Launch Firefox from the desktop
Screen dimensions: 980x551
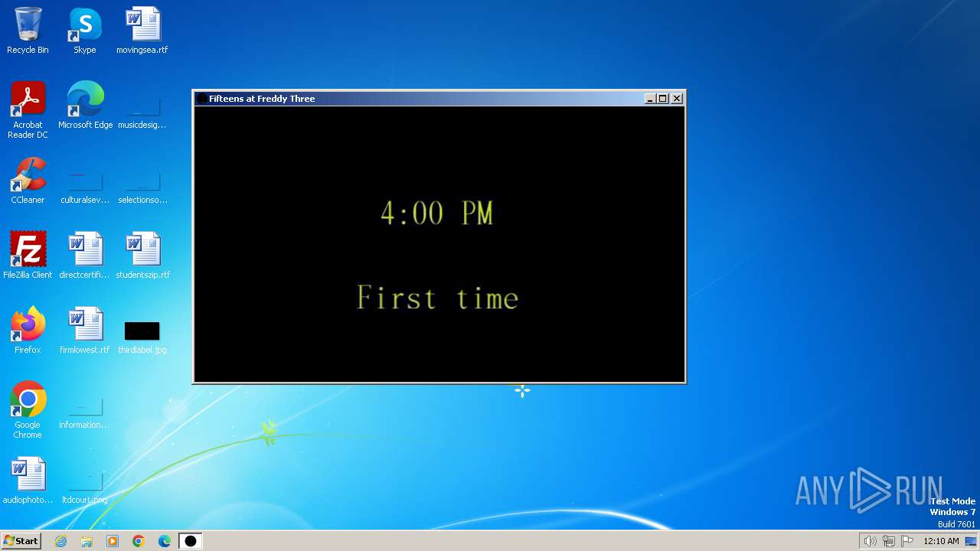tap(28, 331)
